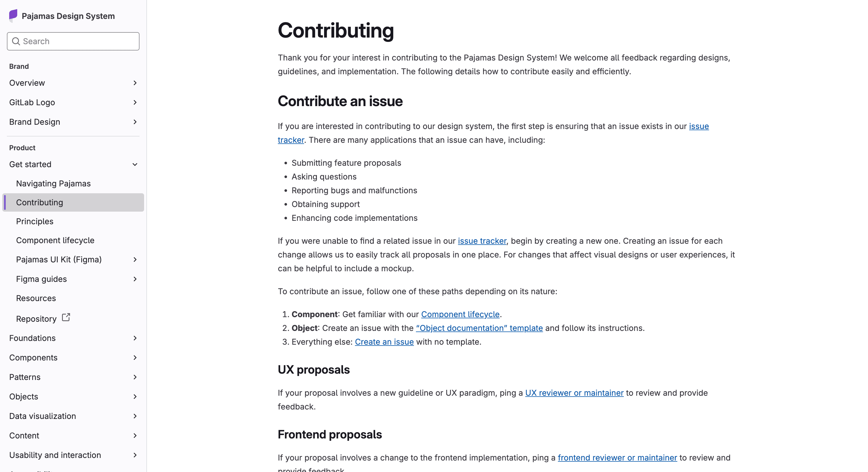Collapse the Get started section
This screenshot has width=868, height=472.
(135, 164)
